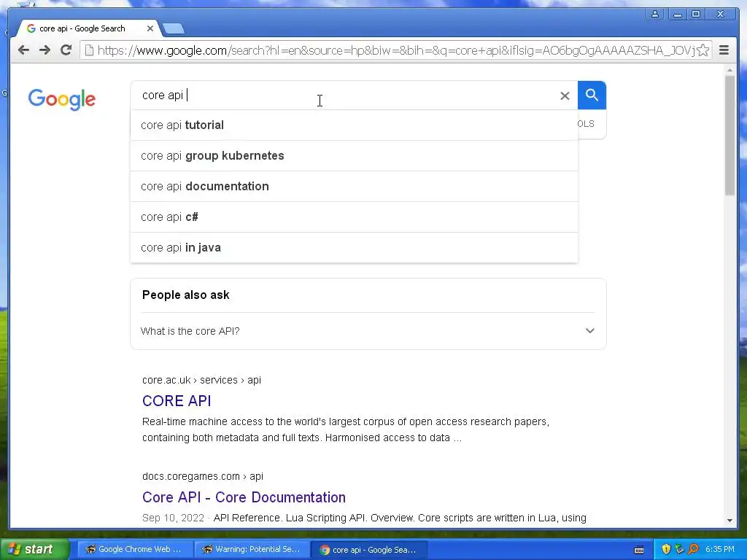Open the Chrome user profile icon in title bar
The height and width of the screenshot is (560, 747).
(655, 14)
